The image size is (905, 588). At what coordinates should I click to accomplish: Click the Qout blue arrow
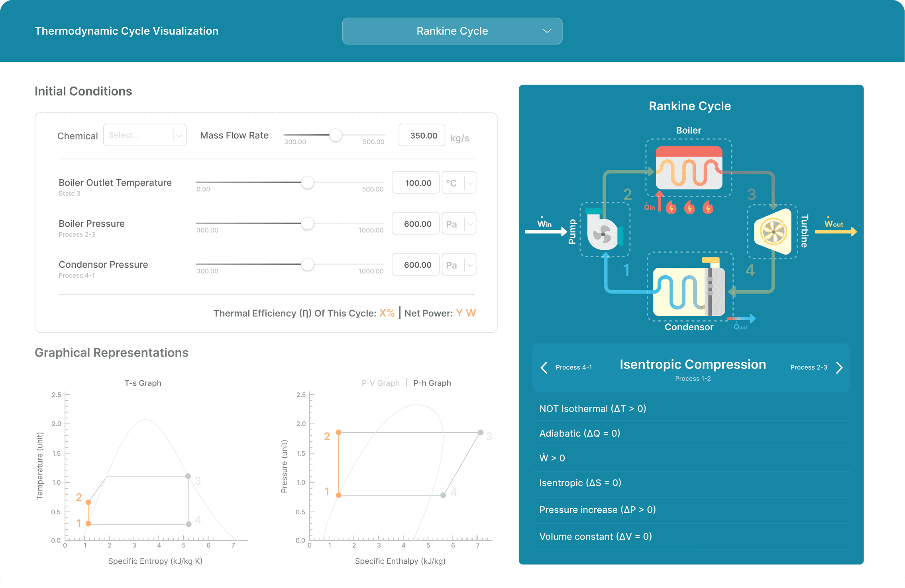click(742, 318)
